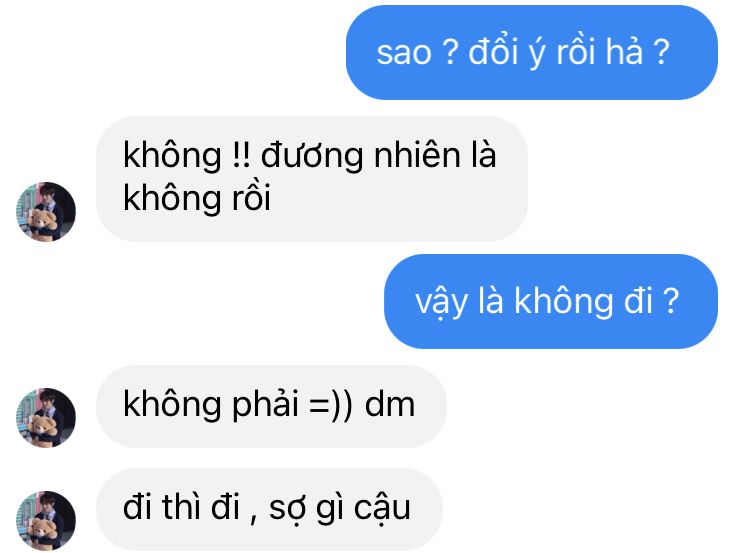Click the word "phải" in the fourth message
The height and width of the screenshot is (553, 750).
point(265,404)
